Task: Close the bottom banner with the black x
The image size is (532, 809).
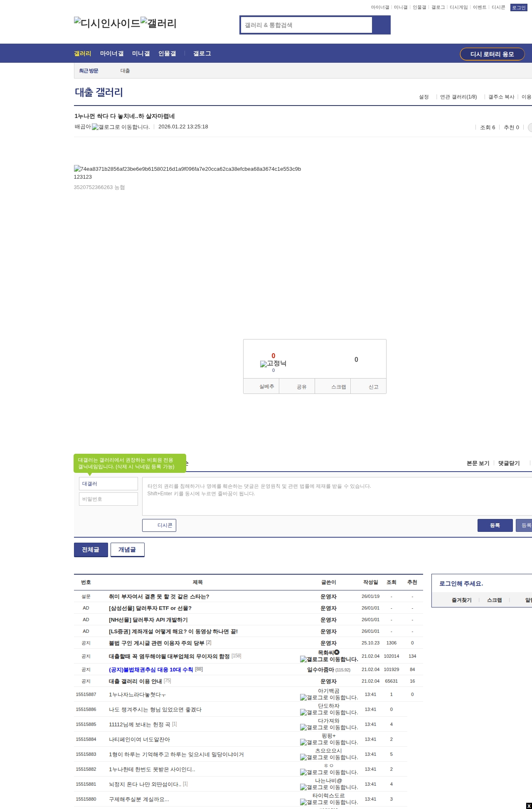Action: pos(529,806)
